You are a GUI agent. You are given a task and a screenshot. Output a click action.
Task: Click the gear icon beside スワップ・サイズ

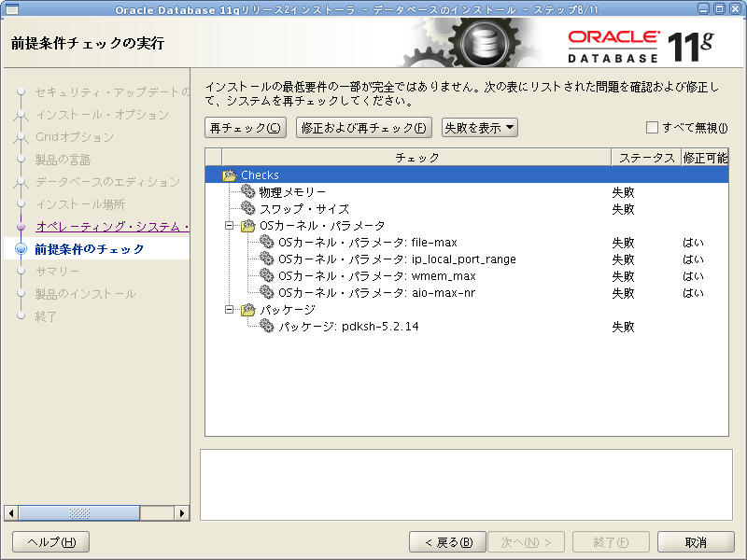click(x=247, y=208)
